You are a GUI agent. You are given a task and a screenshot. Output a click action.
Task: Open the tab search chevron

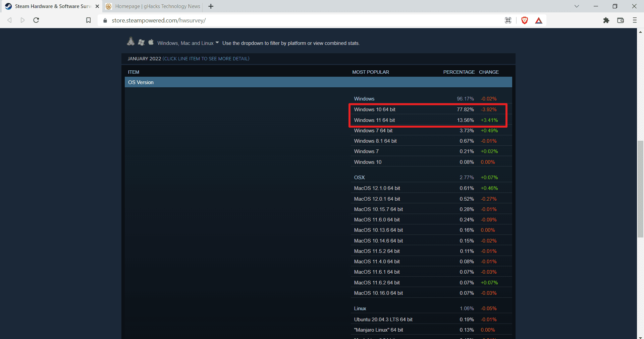pos(576,6)
